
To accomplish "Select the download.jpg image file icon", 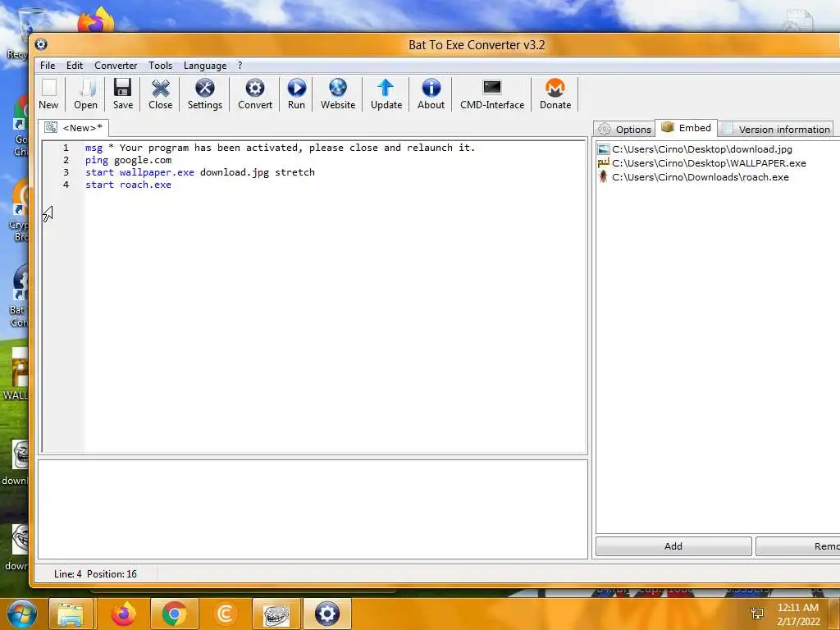I will tap(604, 149).
